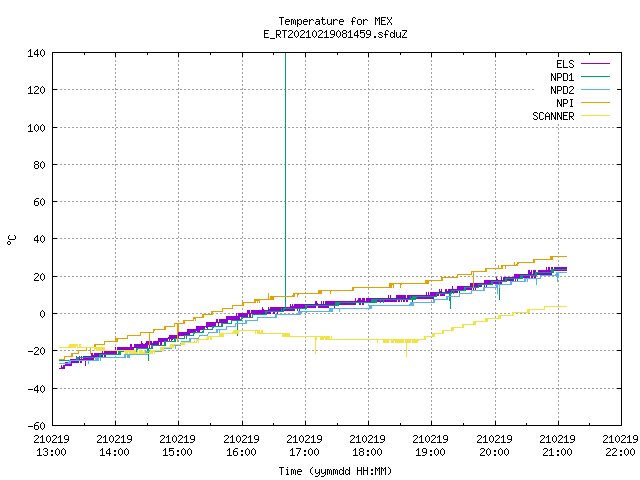This screenshot has height=480, width=640.
Task: Click the y-axis value 100
Action: (x=36, y=128)
